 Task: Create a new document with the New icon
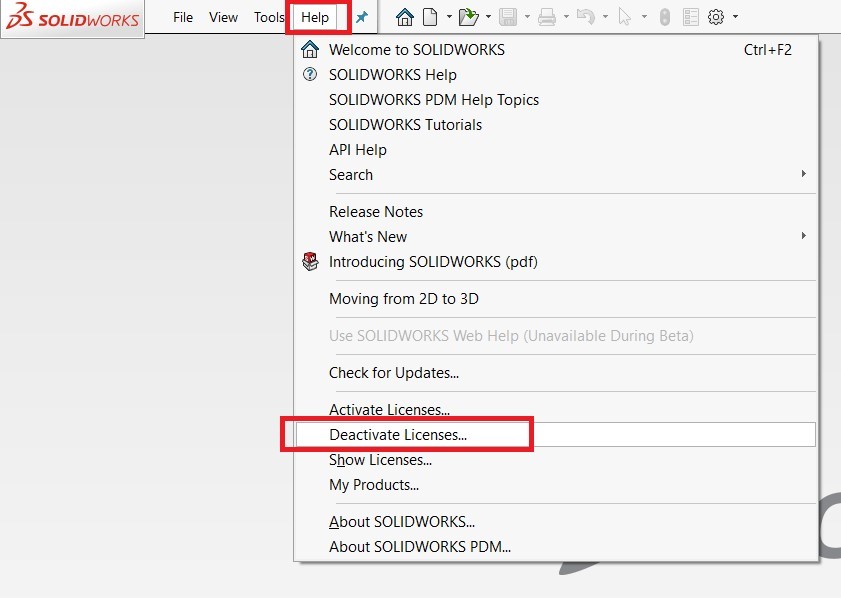[430, 17]
